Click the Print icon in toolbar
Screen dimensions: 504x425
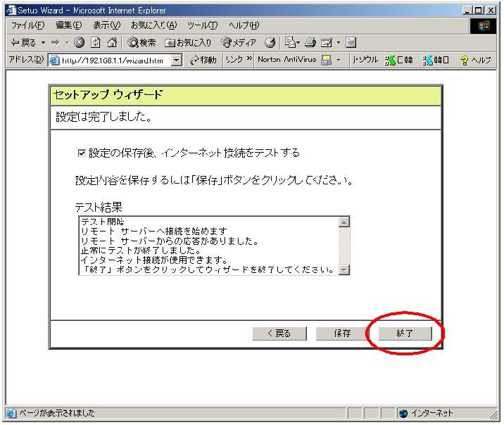click(x=309, y=43)
